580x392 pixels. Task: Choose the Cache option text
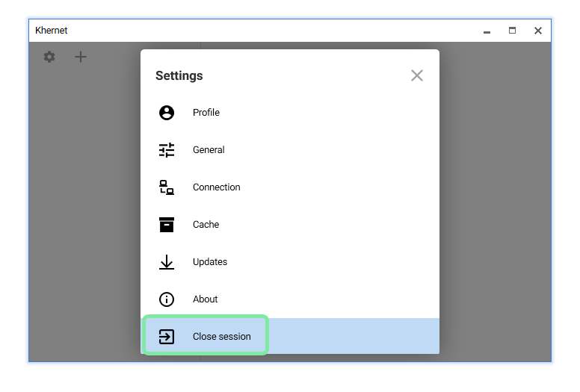click(x=206, y=225)
